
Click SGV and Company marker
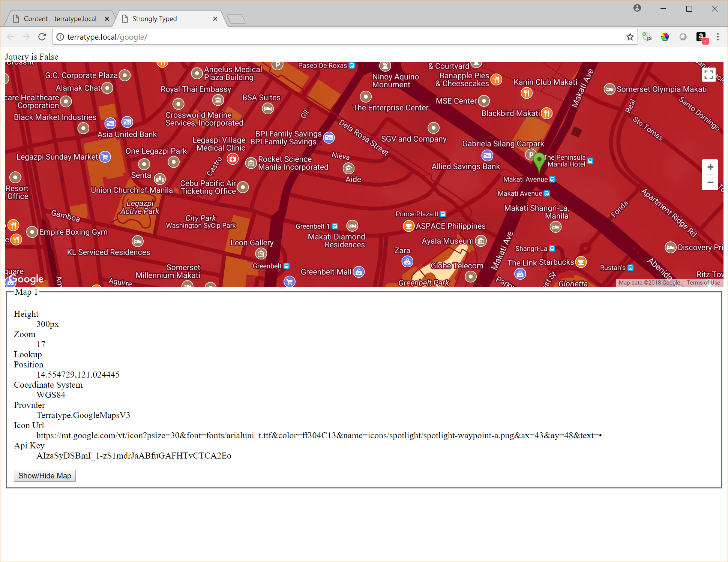434,128
